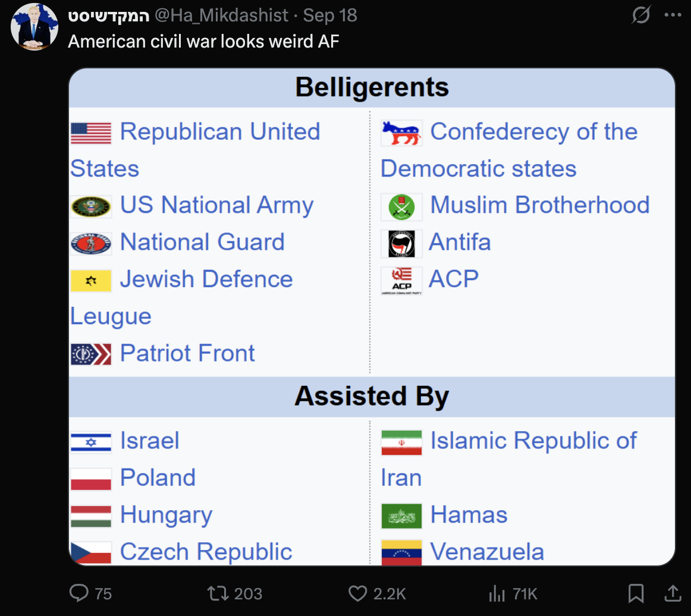
Task: Open the Grok slashed-circle icon
Action: coord(641,15)
